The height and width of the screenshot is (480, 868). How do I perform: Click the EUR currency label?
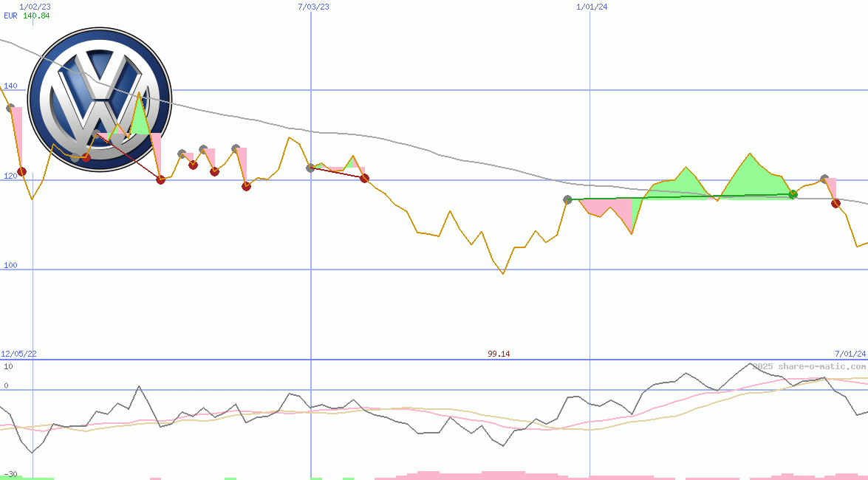[11, 16]
